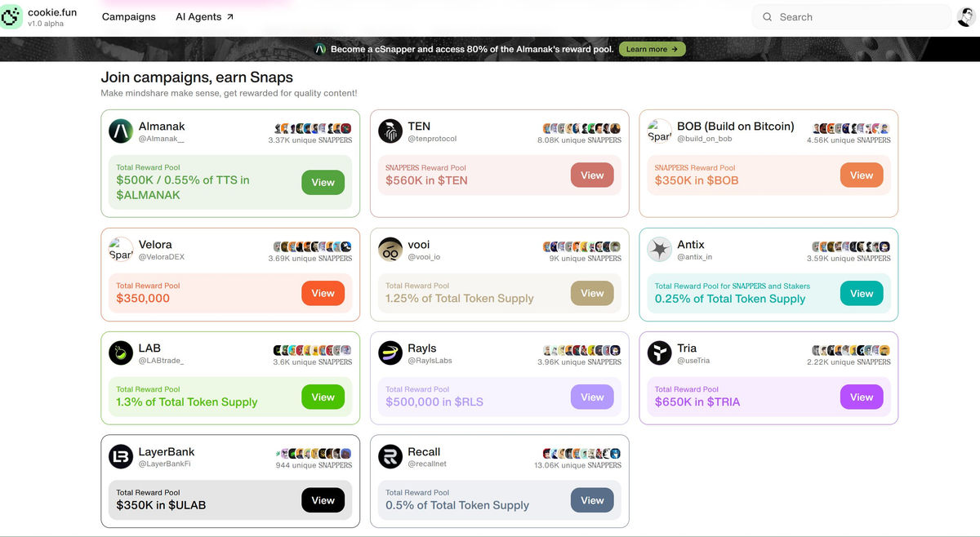Click the @VeloraDEX handle
This screenshot has width=980, height=537.
pyautogui.click(x=161, y=257)
